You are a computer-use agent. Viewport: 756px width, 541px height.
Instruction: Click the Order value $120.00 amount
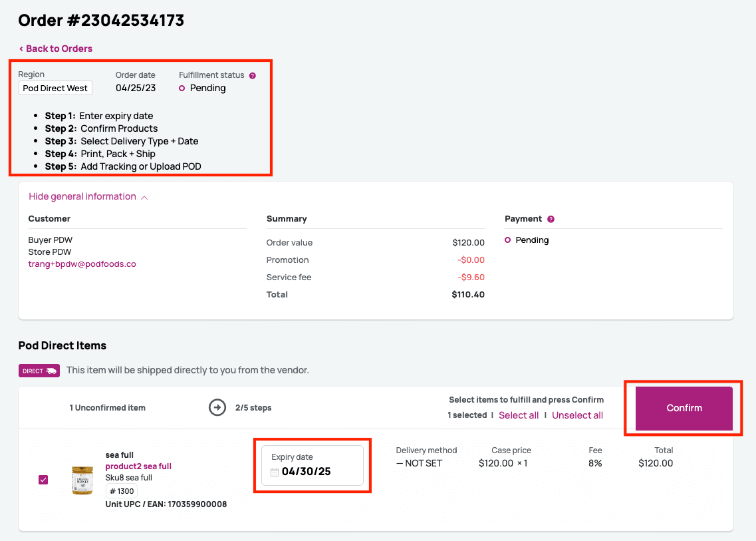(x=468, y=243)
